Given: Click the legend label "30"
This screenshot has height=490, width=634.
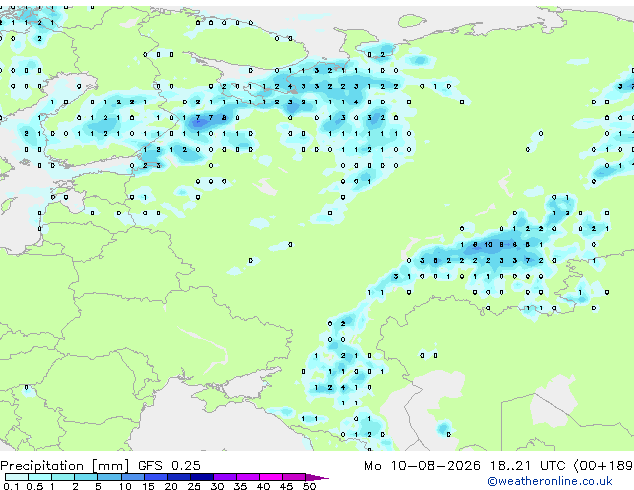Looking at the screenshot, I should (x=217, y=486).
